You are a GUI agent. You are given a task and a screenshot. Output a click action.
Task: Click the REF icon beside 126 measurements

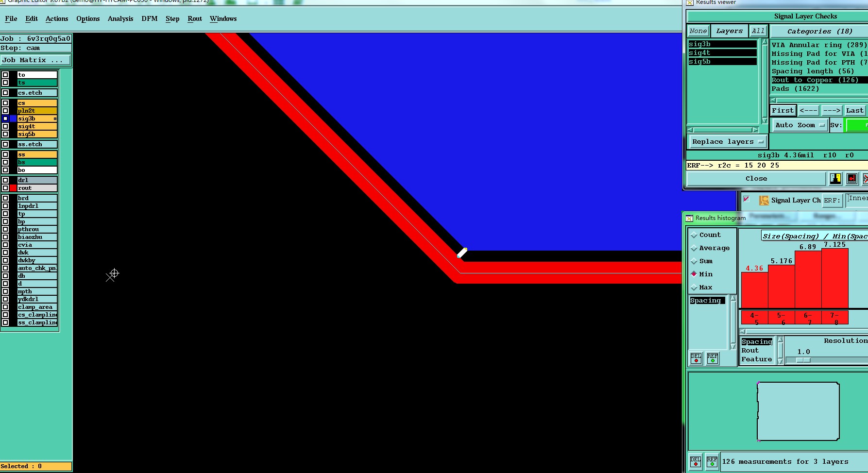[712, 461]
